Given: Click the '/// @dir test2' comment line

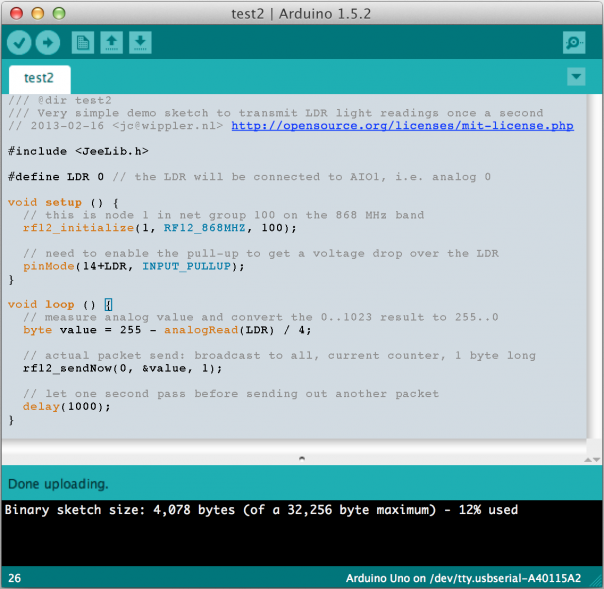Looking at the screenshot, I should [x=60, y=100].
